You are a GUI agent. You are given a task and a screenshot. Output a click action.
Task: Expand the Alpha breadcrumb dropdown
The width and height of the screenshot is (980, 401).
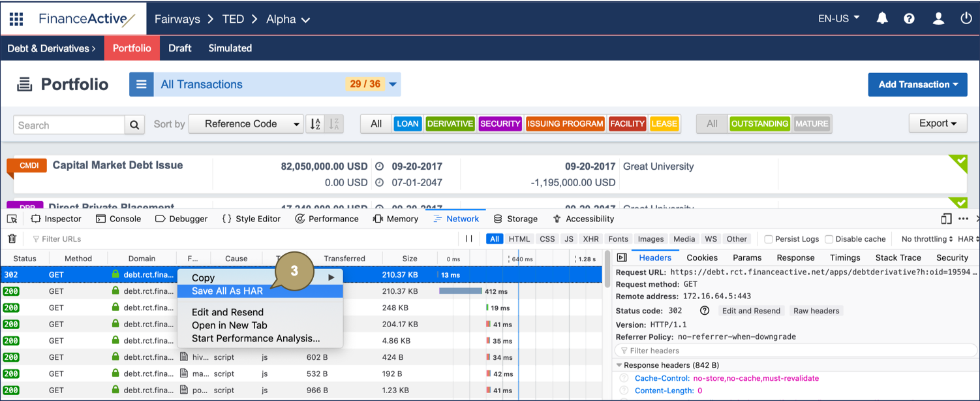coord(305,19)
